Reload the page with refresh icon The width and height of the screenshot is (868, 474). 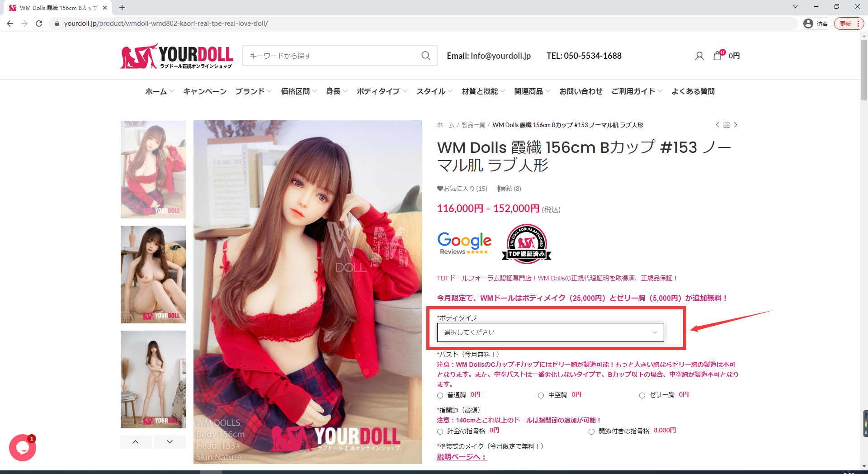tap(39, 24)
